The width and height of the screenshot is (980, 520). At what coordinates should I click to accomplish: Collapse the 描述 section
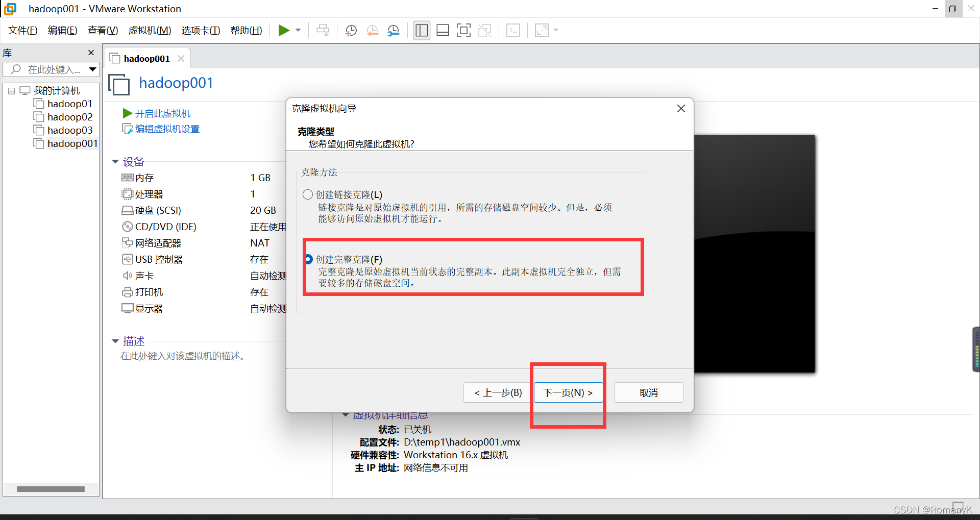point(115,341)
